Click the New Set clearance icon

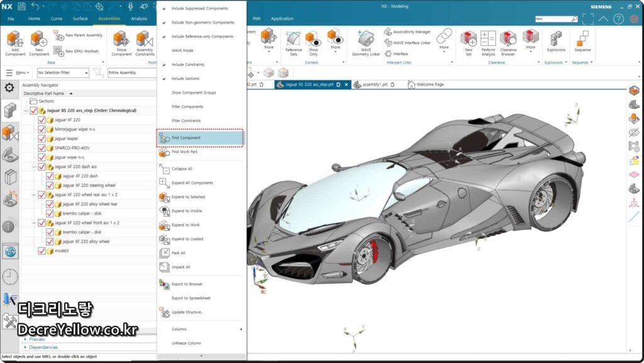468,38
